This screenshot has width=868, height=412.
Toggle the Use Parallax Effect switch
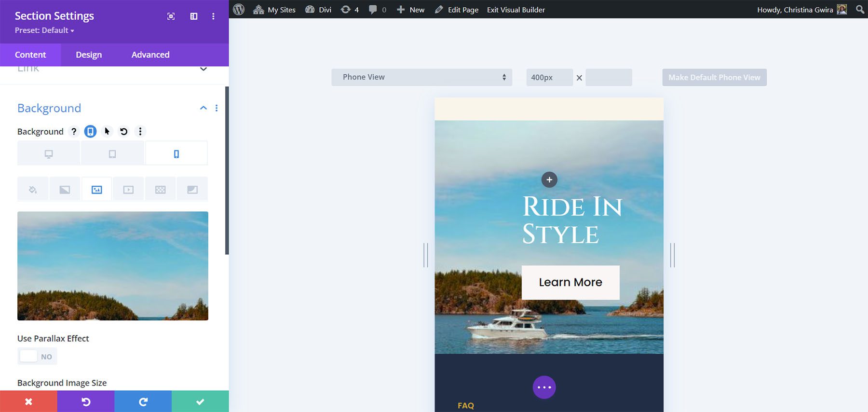37,357
